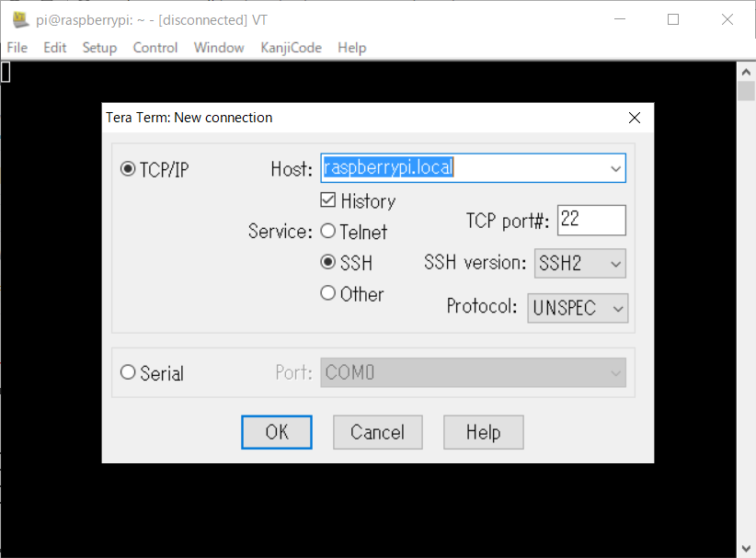Minimize the Tera Term window
The width and height of the screenshot is (756, 558).
[620, 19]
